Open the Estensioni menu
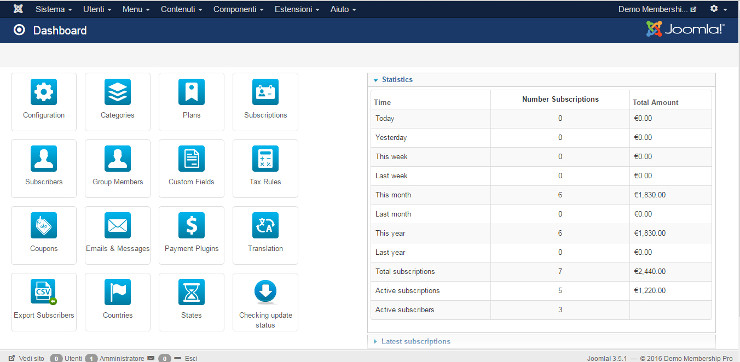This screenshot has width=740, height=362. (x=296, y=9)
